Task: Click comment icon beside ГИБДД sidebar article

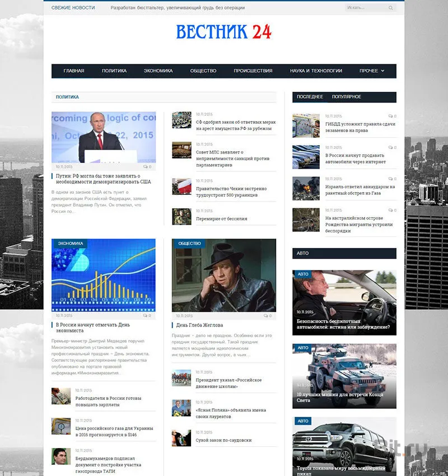Action: 390,116
